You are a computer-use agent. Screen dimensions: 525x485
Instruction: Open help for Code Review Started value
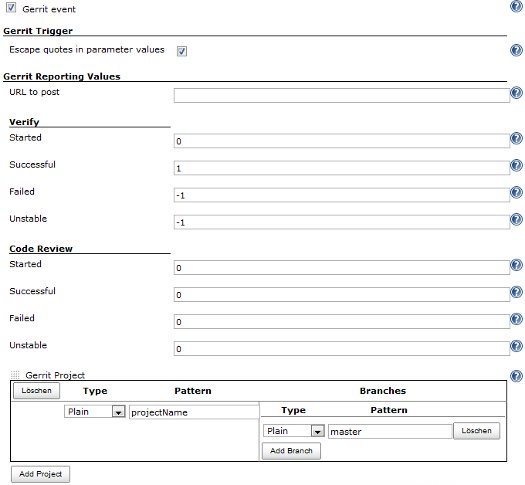pyautogui.click(x=516, y=265)
